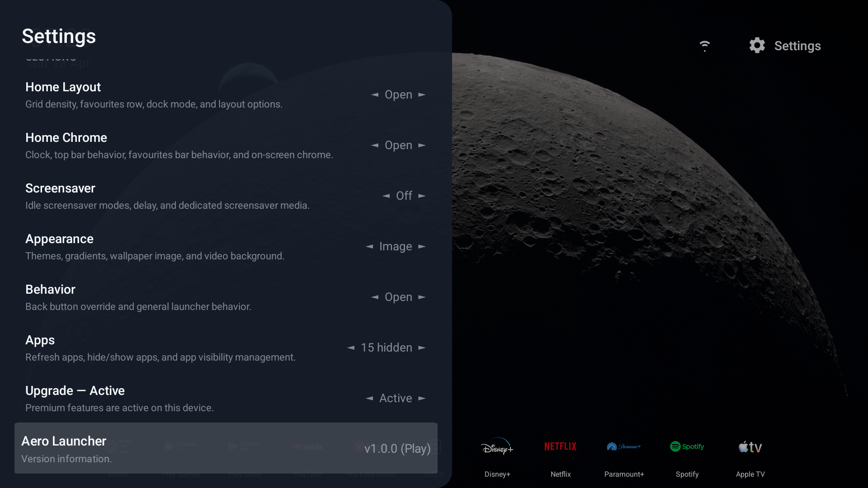Image resolution: width=868 pixels, height=488 pixels.
Task: Click the Settings label in the top right
Action: tap(797, 45)
